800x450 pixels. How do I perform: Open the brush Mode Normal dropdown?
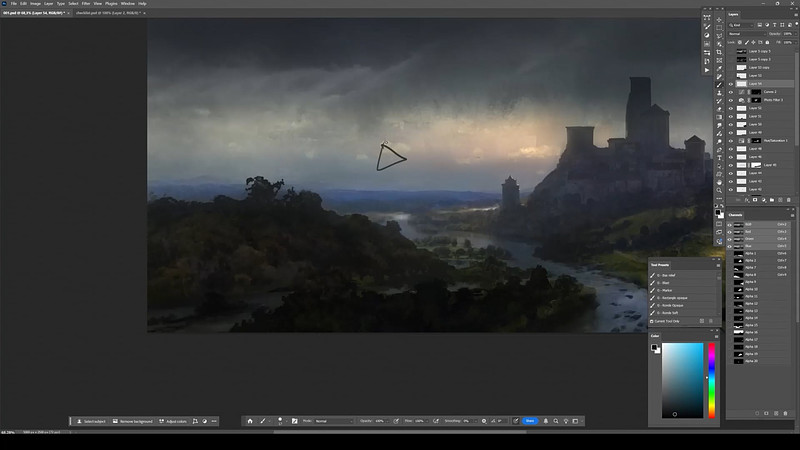tap(334, 421)
